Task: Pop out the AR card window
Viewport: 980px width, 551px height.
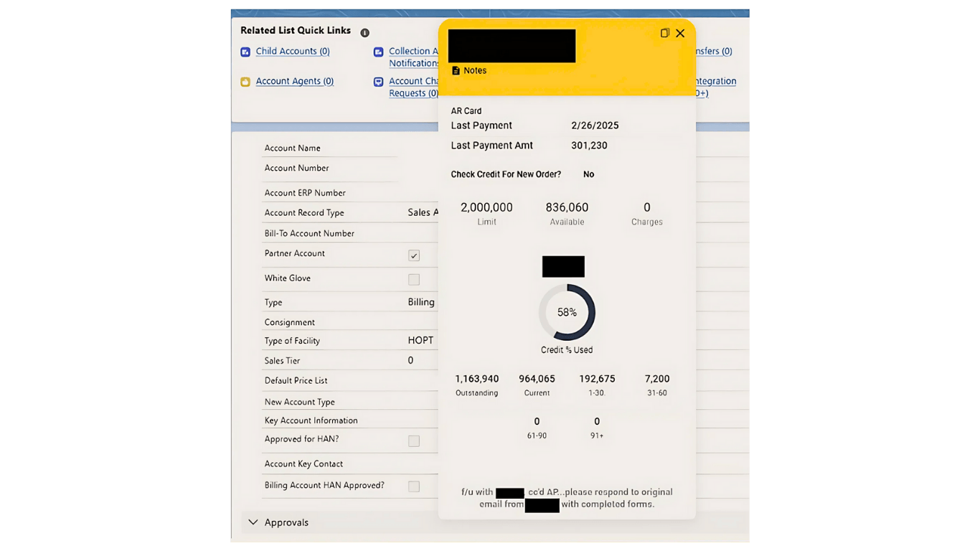Action: (665, 33)
